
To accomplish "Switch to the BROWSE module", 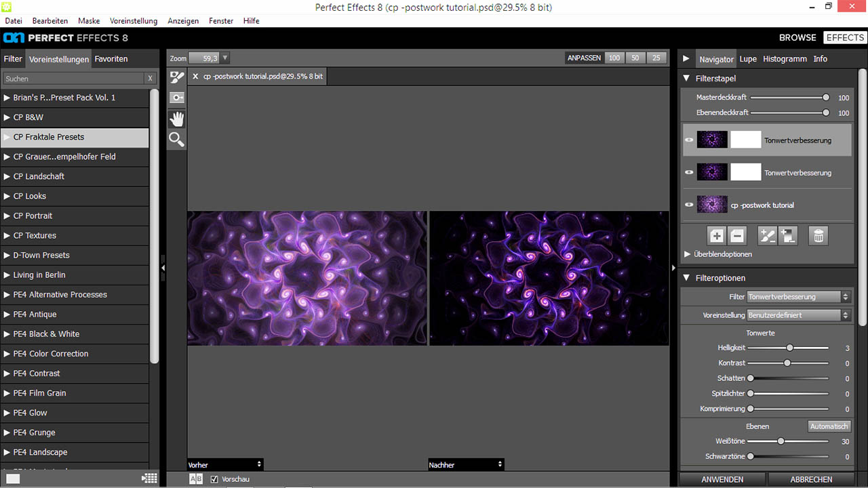I will [x=797, y=38].
